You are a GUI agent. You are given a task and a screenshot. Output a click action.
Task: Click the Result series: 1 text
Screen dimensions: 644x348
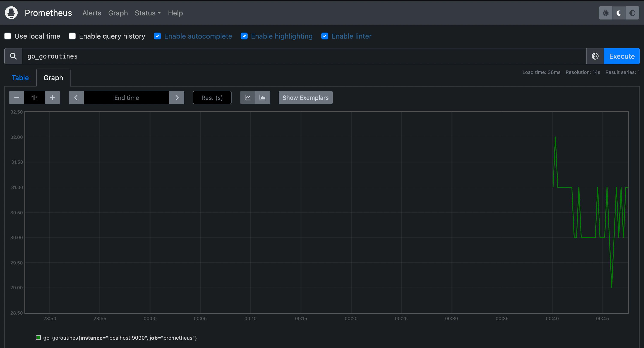tap(622, 72)
